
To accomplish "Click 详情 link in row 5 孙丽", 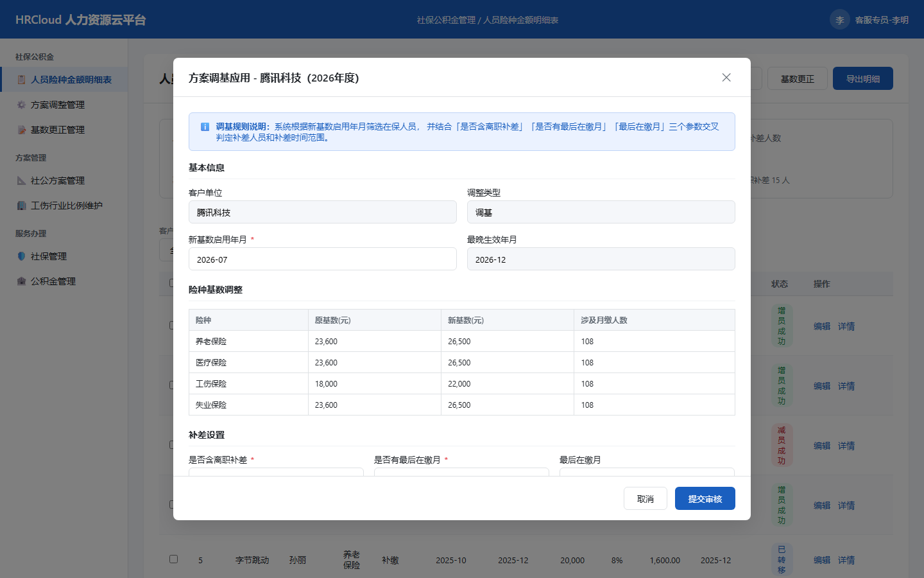I will (x=846, y=560).
